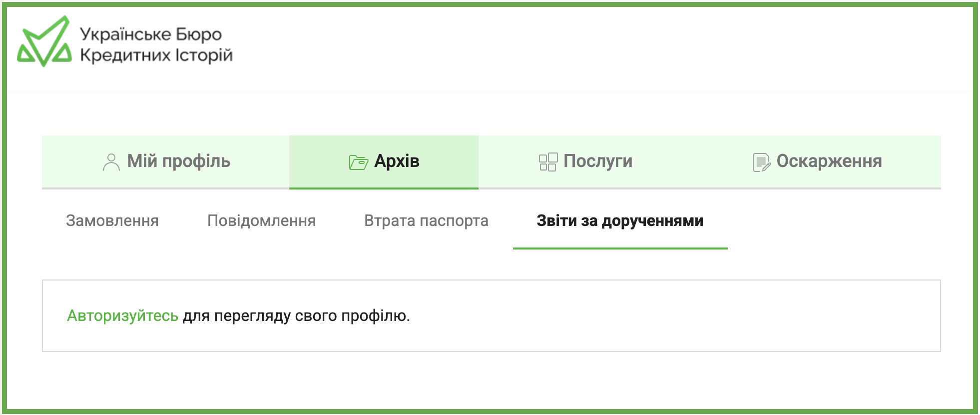Click the green underline beneath the Архів tab

(384, 188)
